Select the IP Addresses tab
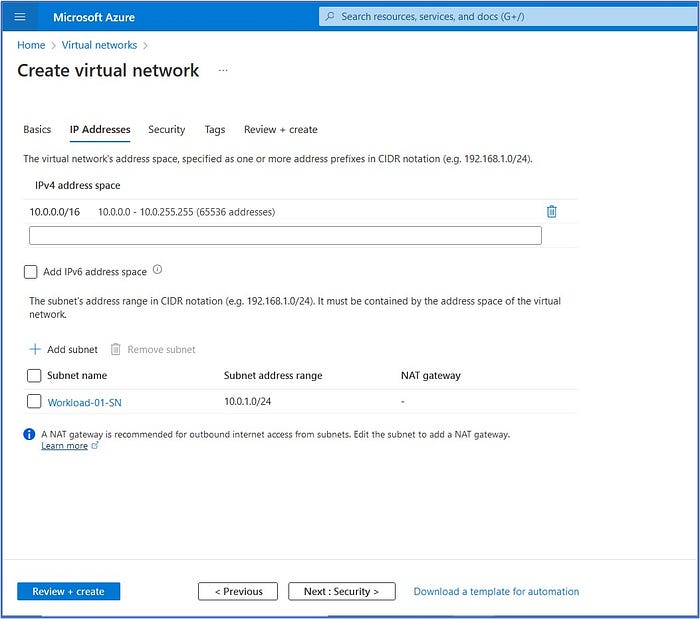Screen dimensions: 700x619 [100, 129]
